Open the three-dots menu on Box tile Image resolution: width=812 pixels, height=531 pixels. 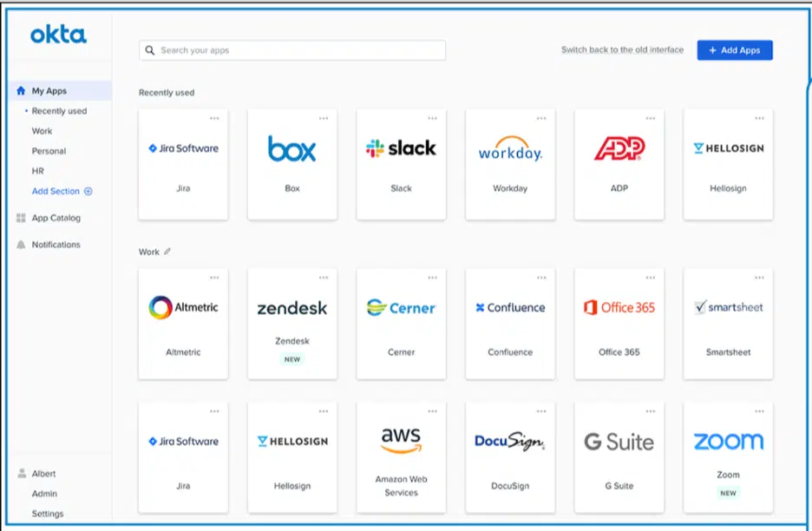pyautogui.click(x=324, y=118)
